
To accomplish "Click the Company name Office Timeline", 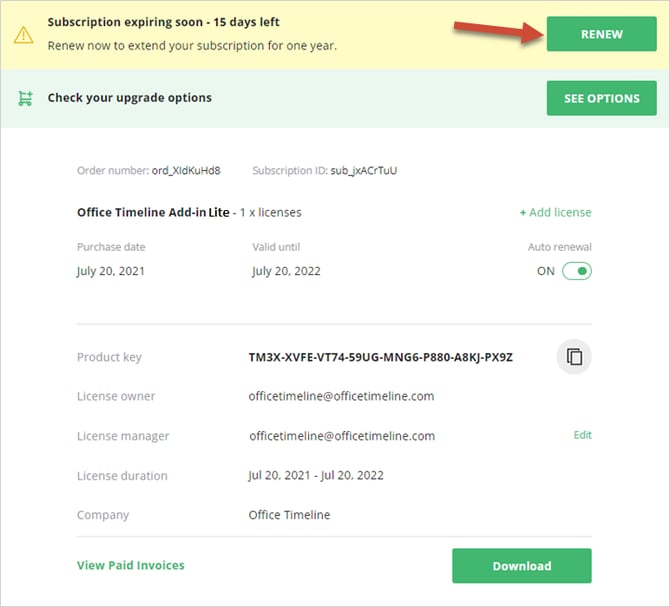I will pyautogui.click(x=289, y=515).
